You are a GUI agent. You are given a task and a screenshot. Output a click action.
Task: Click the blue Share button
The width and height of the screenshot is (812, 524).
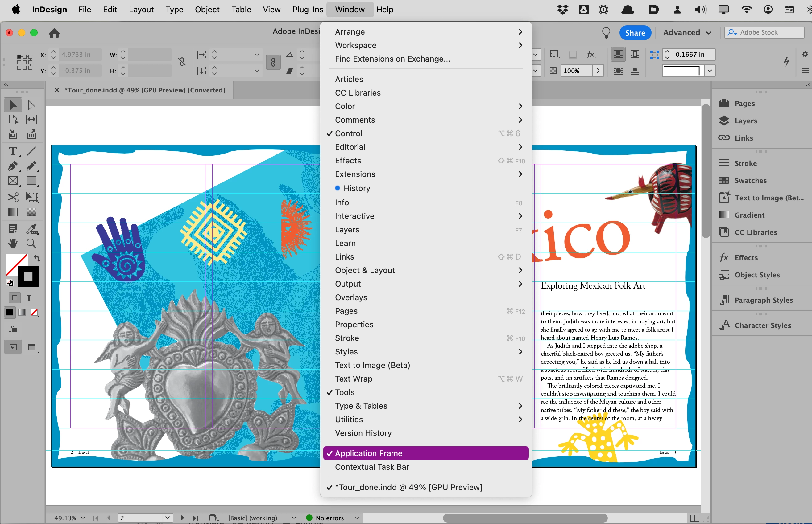click(x=635, y=33)
